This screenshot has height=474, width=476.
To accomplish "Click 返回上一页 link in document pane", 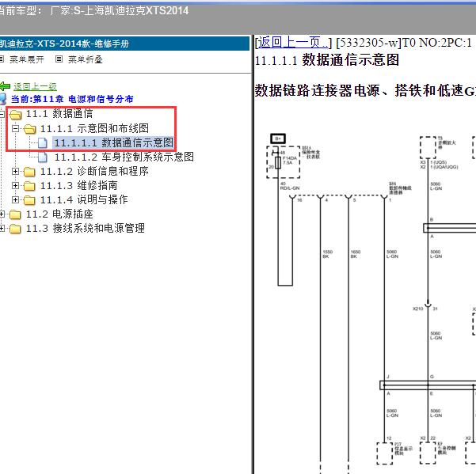I will (x=292, y=43).
